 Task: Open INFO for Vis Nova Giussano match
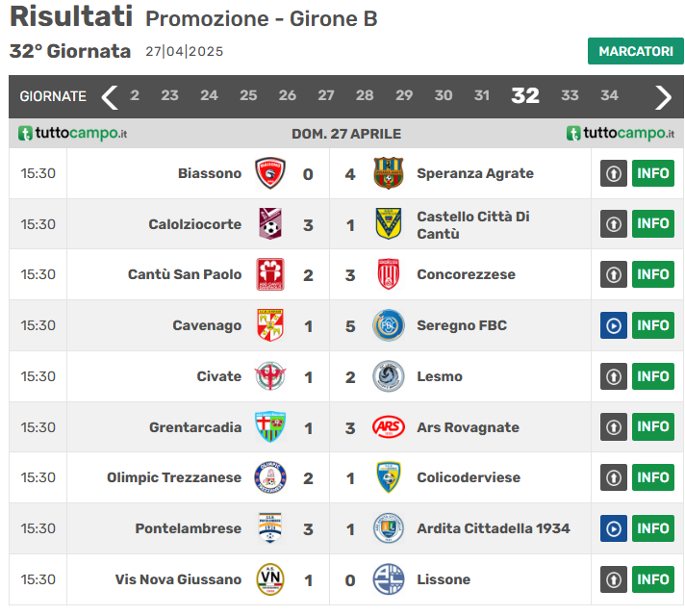coord(652,579)
